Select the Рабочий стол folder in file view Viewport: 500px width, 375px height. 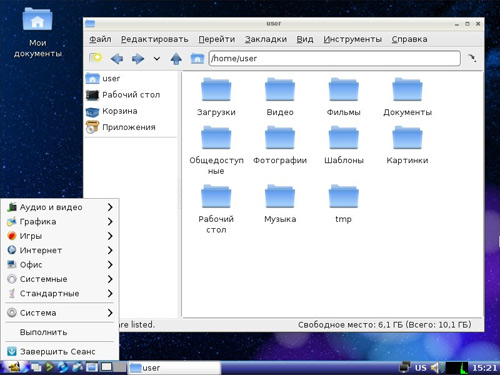(x=216, y=209)
